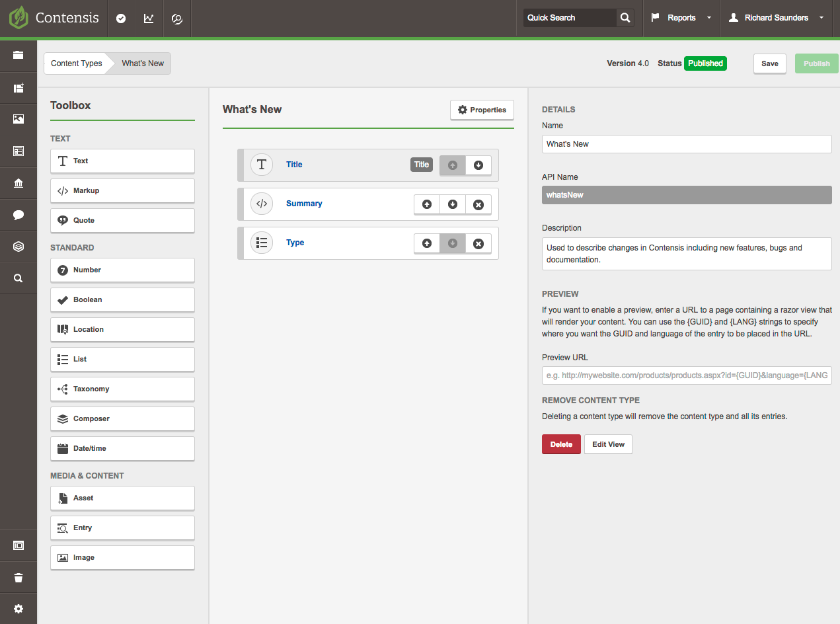Open the Type field link
This screenshot has width=840, height=624.
[x=295, y=243]
